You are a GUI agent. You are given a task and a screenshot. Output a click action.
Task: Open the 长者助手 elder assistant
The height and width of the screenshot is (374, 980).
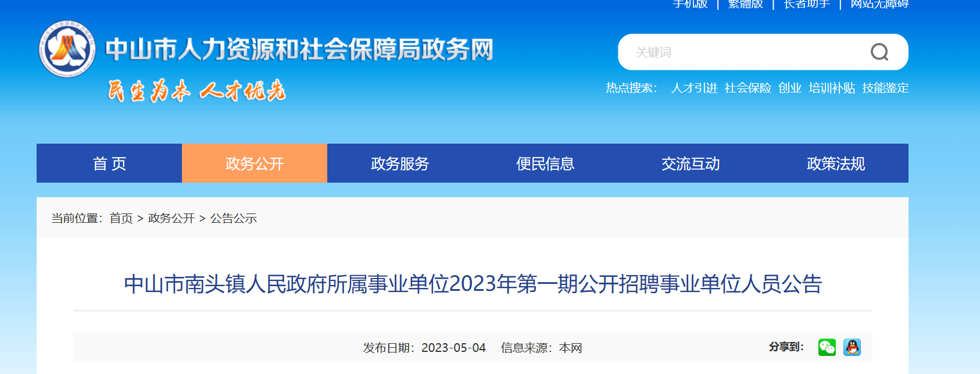807,4
